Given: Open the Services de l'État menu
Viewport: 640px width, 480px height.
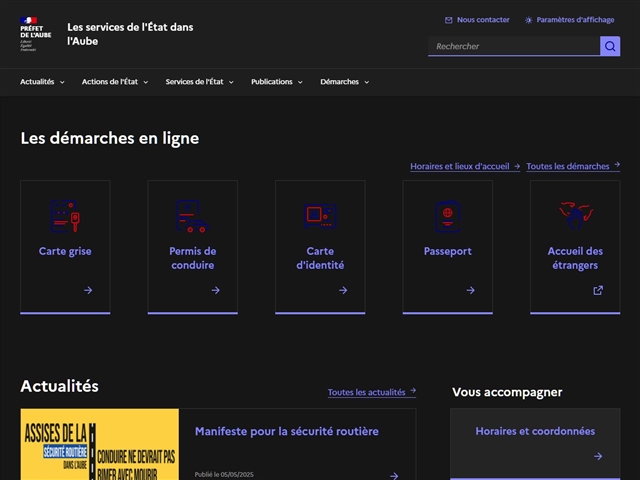Looking at the screenshot, I should tap(199, 82).
